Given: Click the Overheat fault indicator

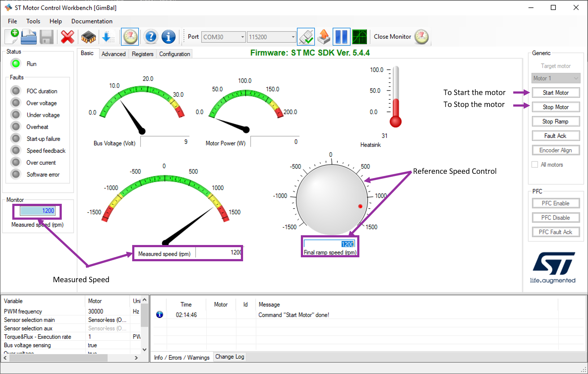Looking at the screenshot, I should (x=16, y=126).
